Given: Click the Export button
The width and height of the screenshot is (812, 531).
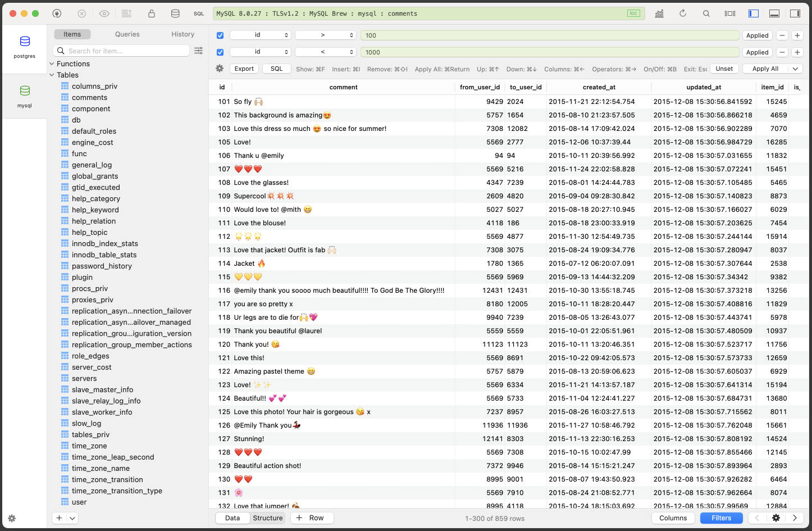Looking at the screenshot, I should (244, 69).
